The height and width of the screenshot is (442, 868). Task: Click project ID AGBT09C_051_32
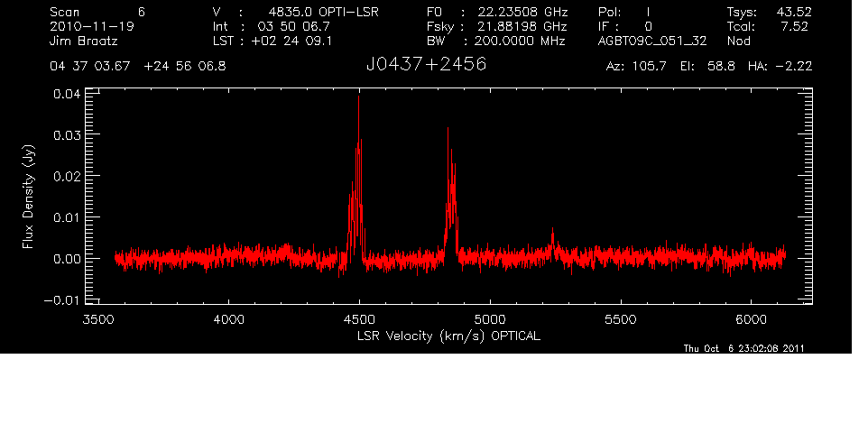652,41
